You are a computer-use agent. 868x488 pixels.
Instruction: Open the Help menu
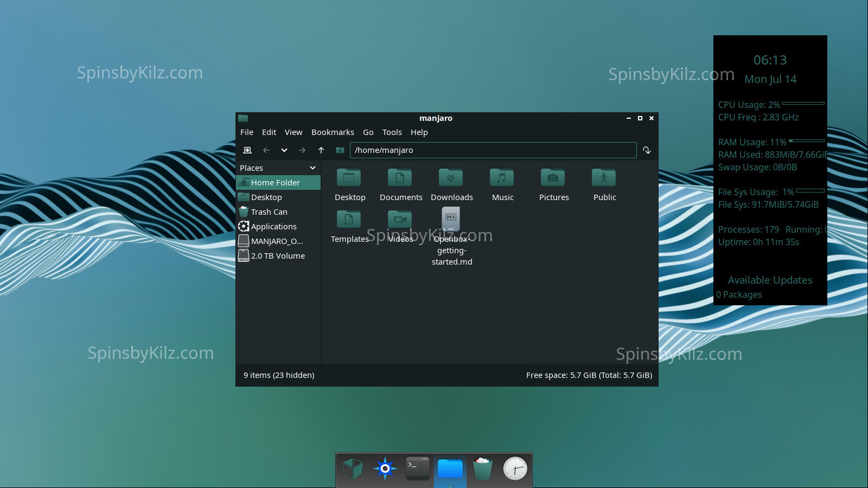pos(419,132)
